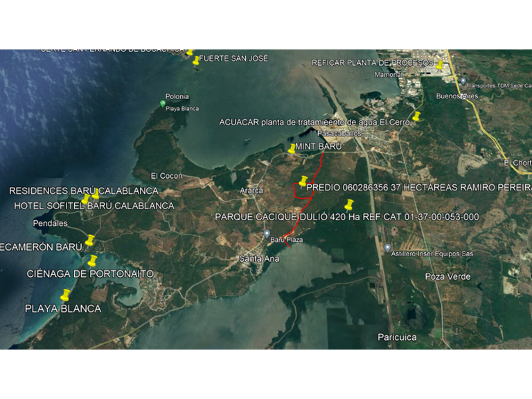Image resolution: width=532 pixels, height=399 pixels.
Task: Select the Playa Blanca yellow pushpin
Action: click(x=65, y=295)
